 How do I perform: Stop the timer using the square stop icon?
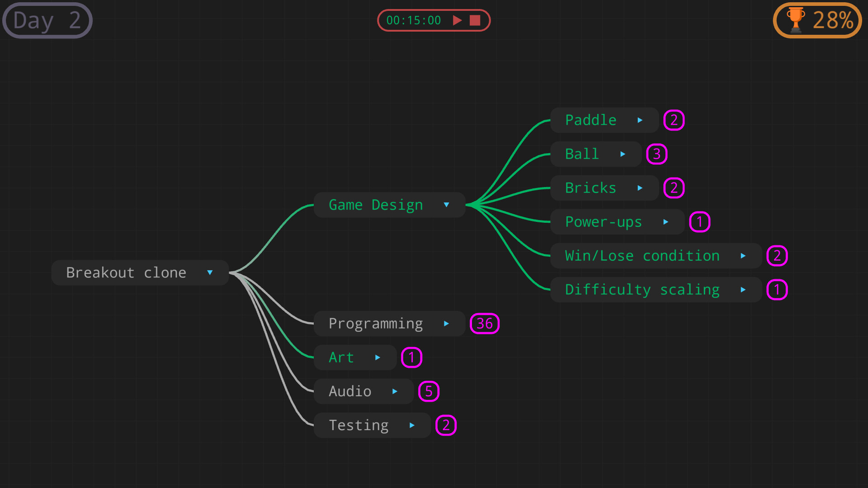[x=476, y=20]
